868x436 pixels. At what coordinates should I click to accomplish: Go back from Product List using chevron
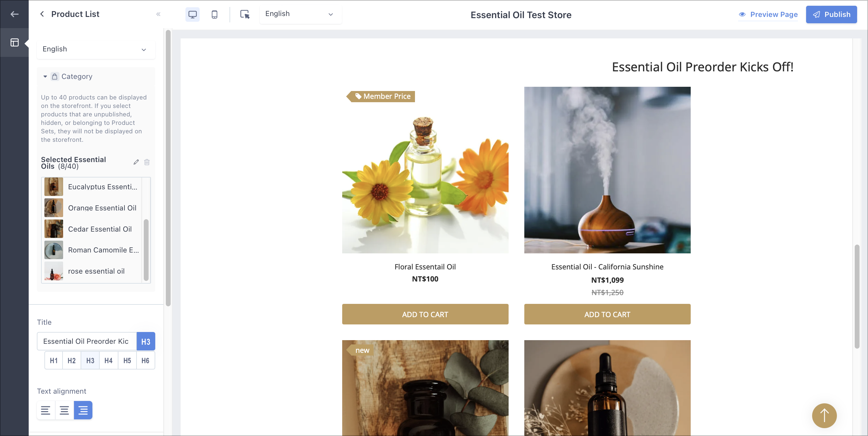[x=42, y=14]
